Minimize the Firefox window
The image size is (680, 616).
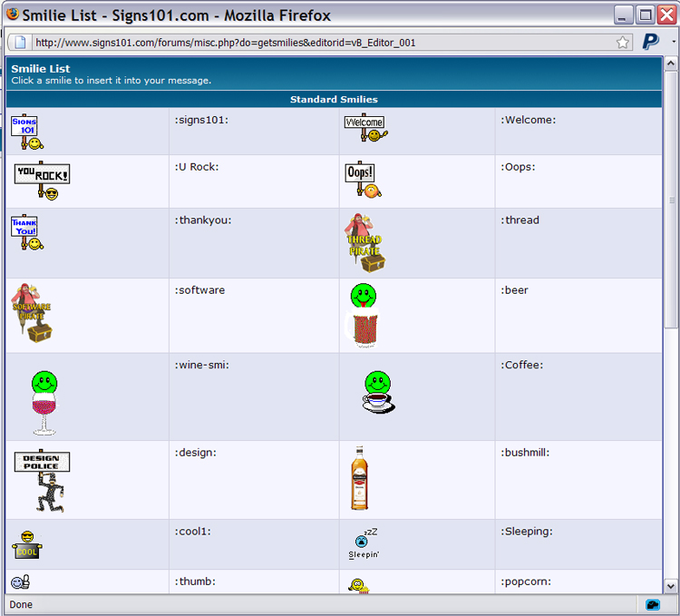(623, 15)
